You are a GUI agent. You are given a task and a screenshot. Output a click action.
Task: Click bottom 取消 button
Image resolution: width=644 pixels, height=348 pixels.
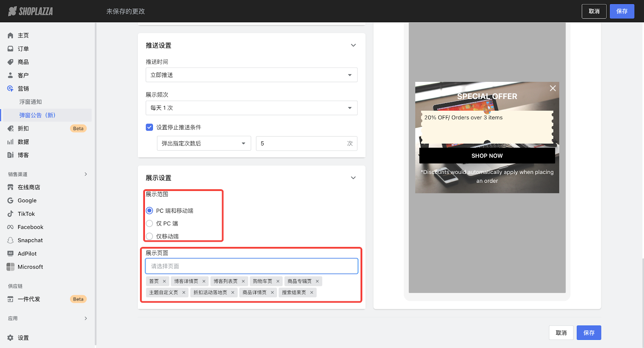(x=561, y=333)
